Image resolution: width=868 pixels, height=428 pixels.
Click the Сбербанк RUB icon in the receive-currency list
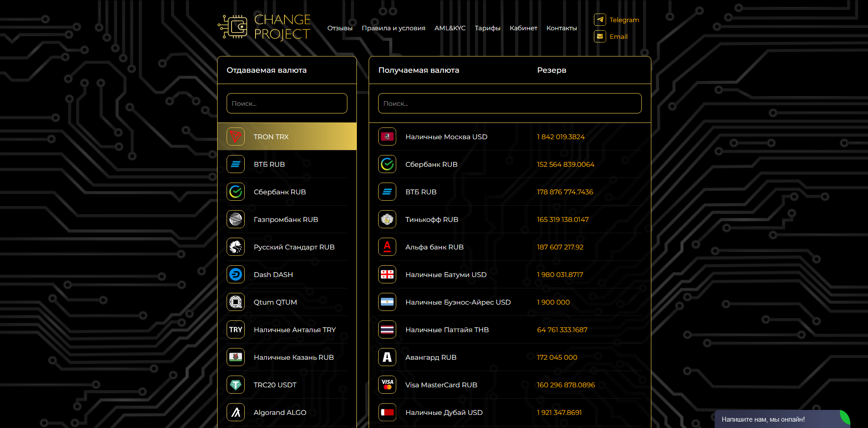point(387,164)
